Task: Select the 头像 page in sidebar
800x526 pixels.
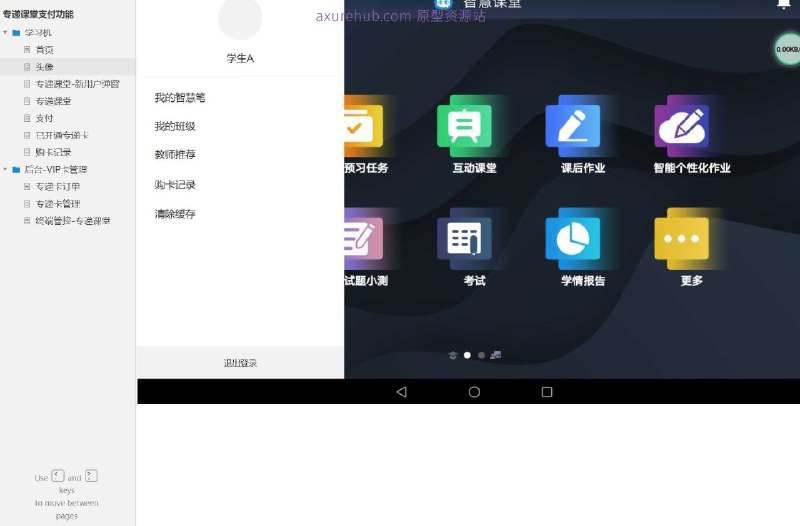Action: click(x=44, y=67)
